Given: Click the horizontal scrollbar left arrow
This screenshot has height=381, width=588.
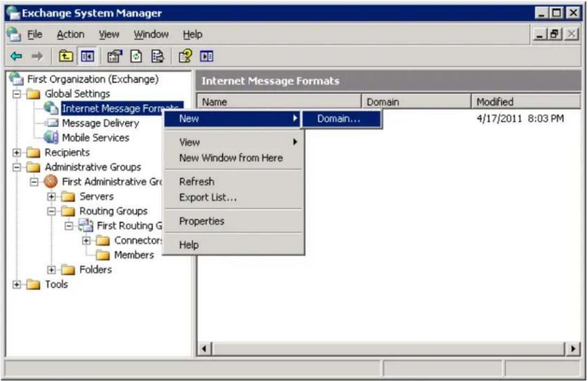Looking at the screenshot, I should (204, 348).
